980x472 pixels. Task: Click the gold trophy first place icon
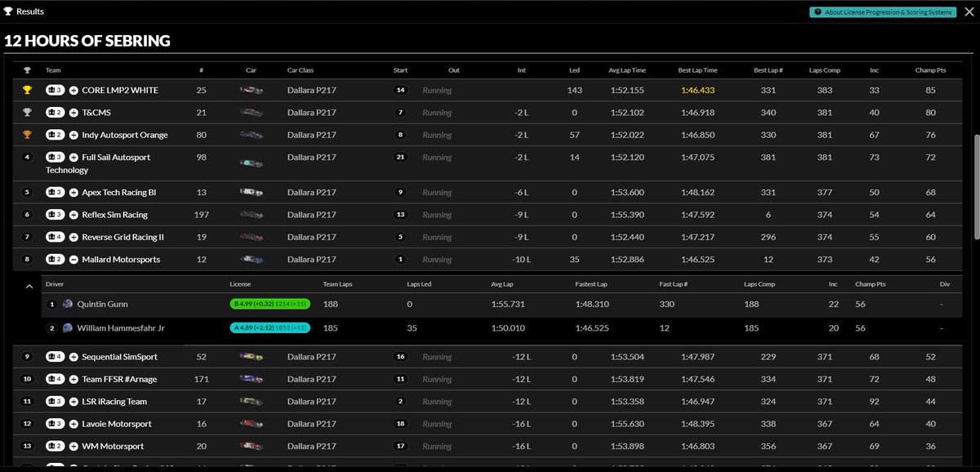click(x=27, y=91)
